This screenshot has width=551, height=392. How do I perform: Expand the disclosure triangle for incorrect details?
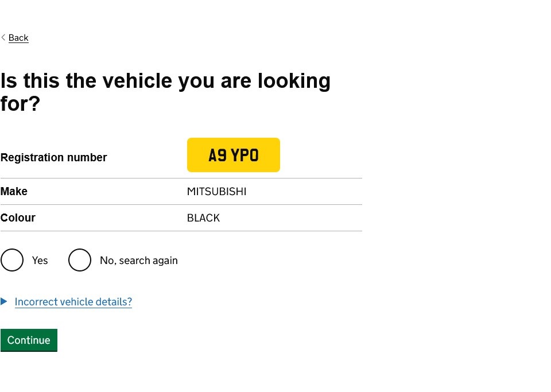point(4,301)
